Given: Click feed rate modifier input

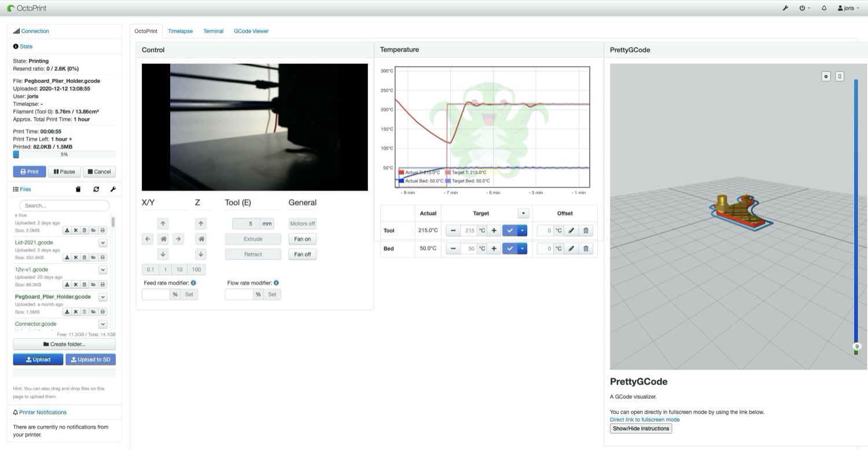Looking at the screenshot, I should (156, 294).
